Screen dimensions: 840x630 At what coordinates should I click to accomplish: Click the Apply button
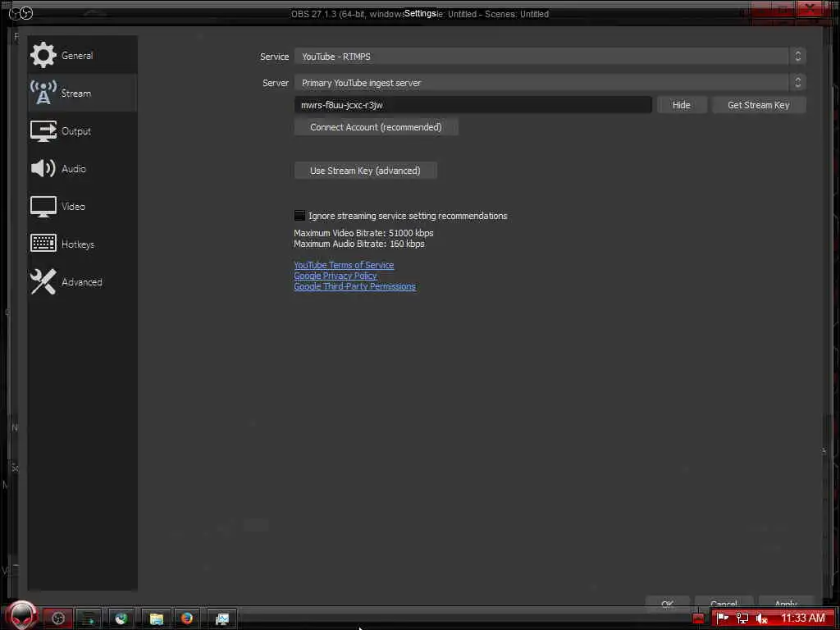786,603
